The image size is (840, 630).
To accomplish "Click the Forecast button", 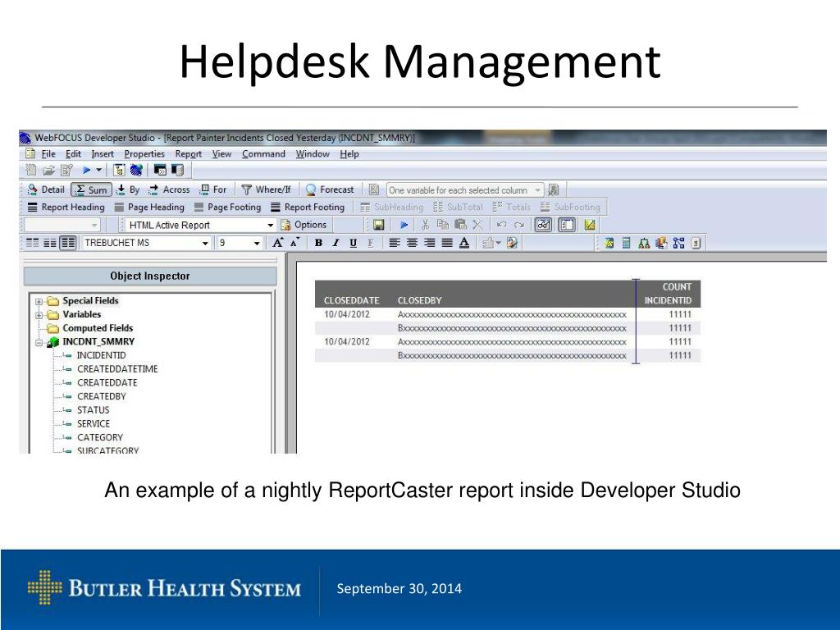I will [330, 189].
